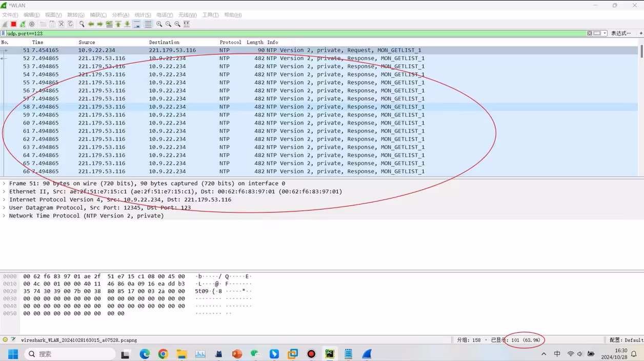Toggle auto-scroll during live capture
This screenshot has width=644, height=361.
click(137, 24)
